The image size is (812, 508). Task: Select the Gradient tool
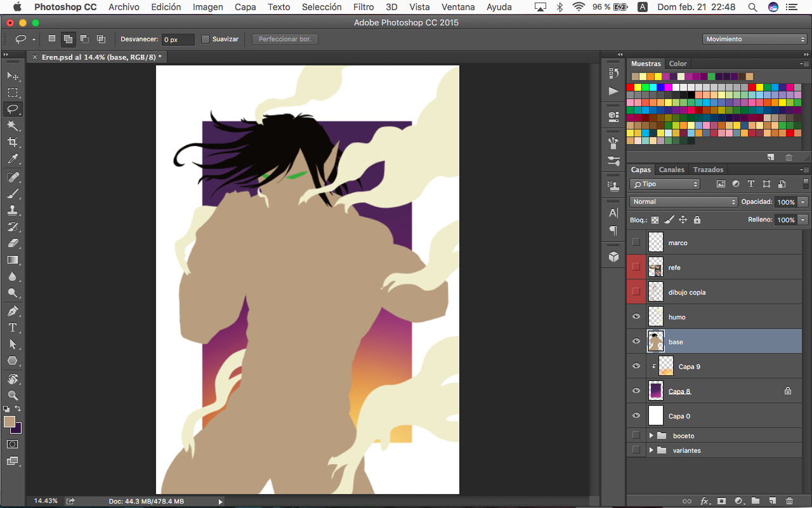[x=13, y=260]
